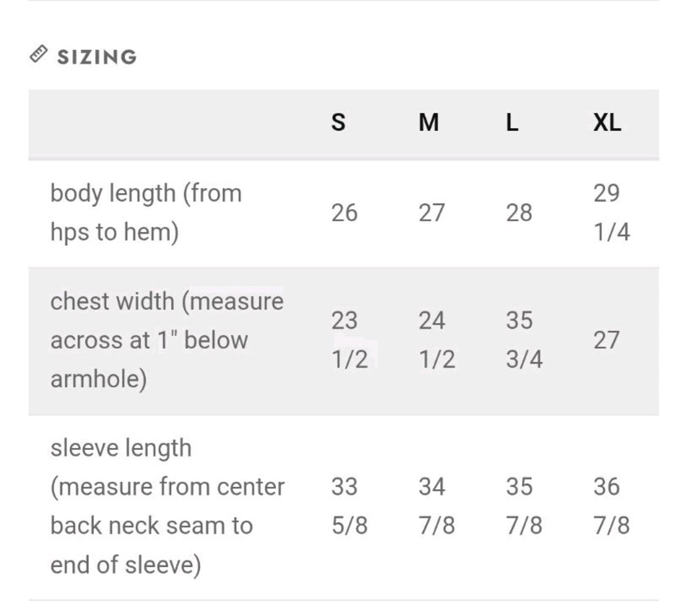This screenshot has height=616, width=675.
Task: Select the XL size column header
Action: pos(607,123)
